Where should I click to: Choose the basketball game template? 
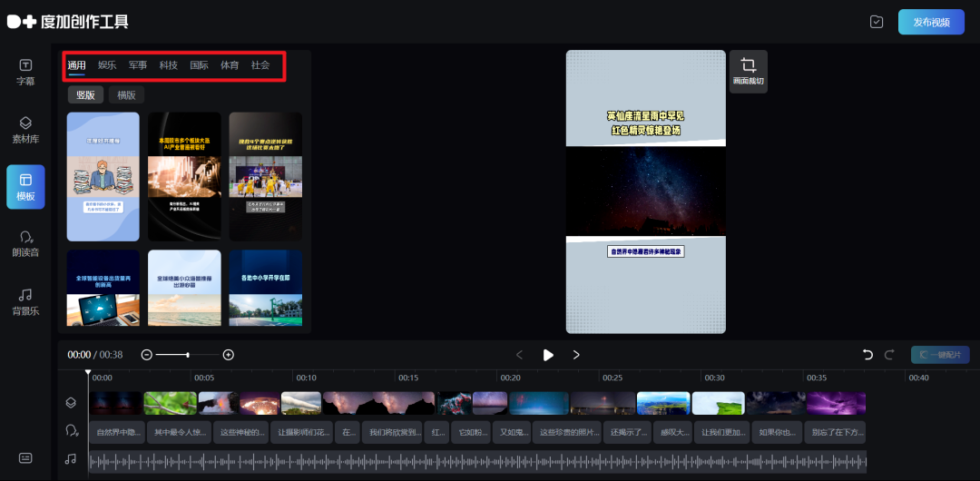pyautogui.click(x=266, y=176)
